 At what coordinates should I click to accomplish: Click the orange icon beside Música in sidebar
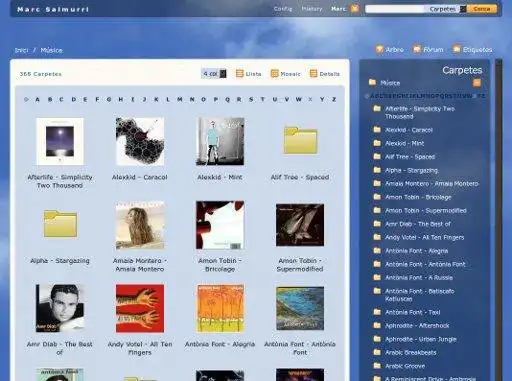coord(477,82)
